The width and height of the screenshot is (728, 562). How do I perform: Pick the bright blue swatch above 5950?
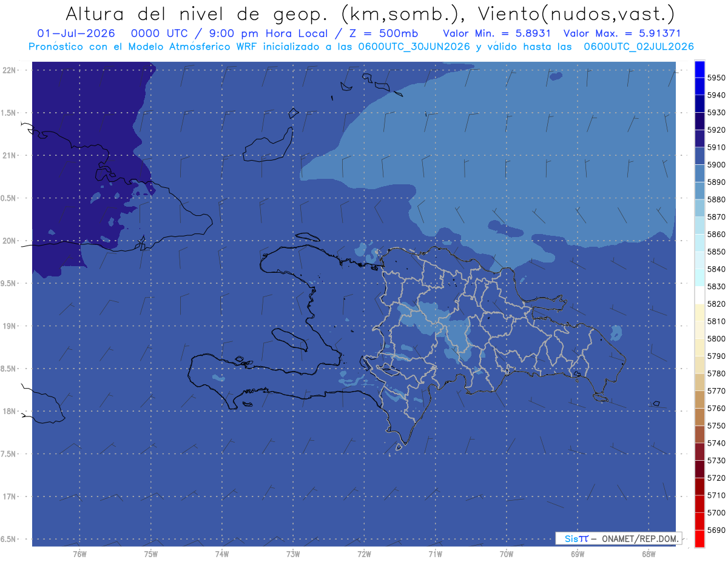click(x=699, y=69)
